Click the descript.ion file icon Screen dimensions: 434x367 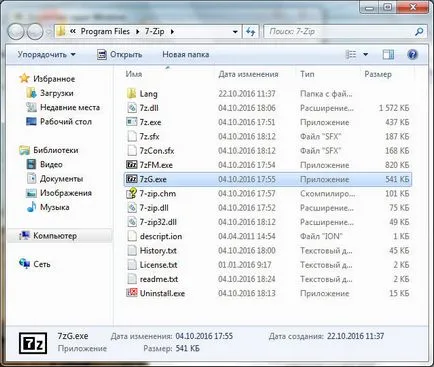(x=132, y=236)
